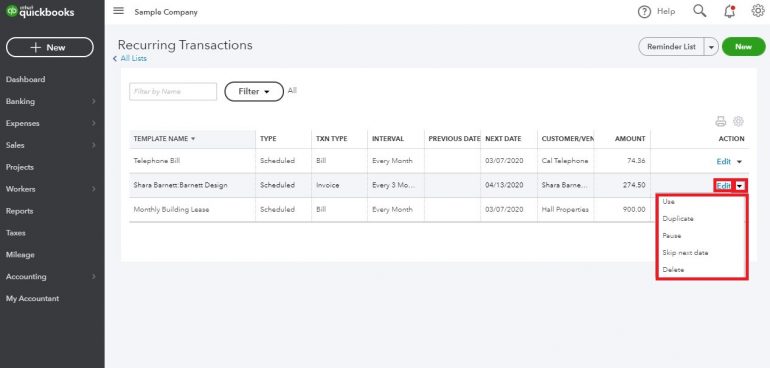Click the Cal Telephone vendor cell
The image size is (770, 368).
click(565, 161)
